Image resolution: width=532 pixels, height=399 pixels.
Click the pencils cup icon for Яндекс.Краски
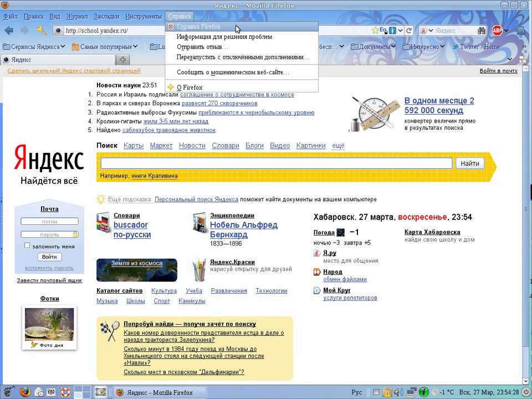tap(199, 270)
